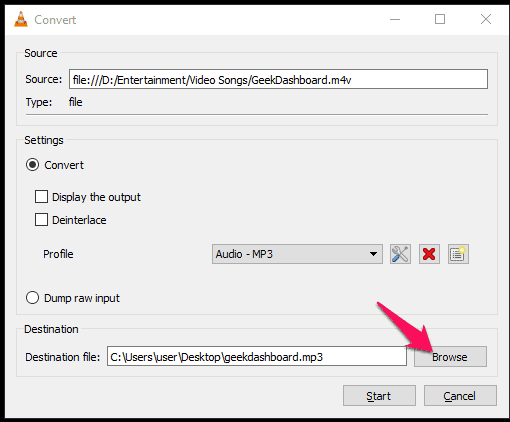Click the Convert window title text
510x422 pixels.
pyautogui.click(x=55, y=20)
